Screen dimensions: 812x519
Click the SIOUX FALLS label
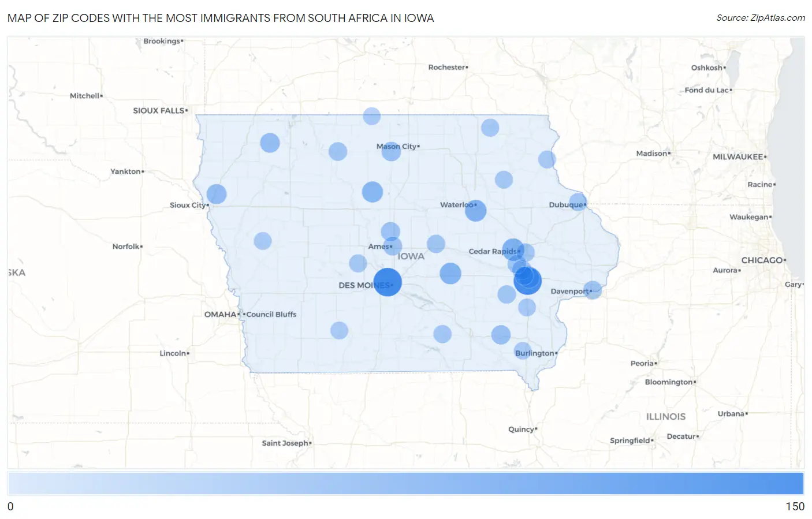click(159, 110)
